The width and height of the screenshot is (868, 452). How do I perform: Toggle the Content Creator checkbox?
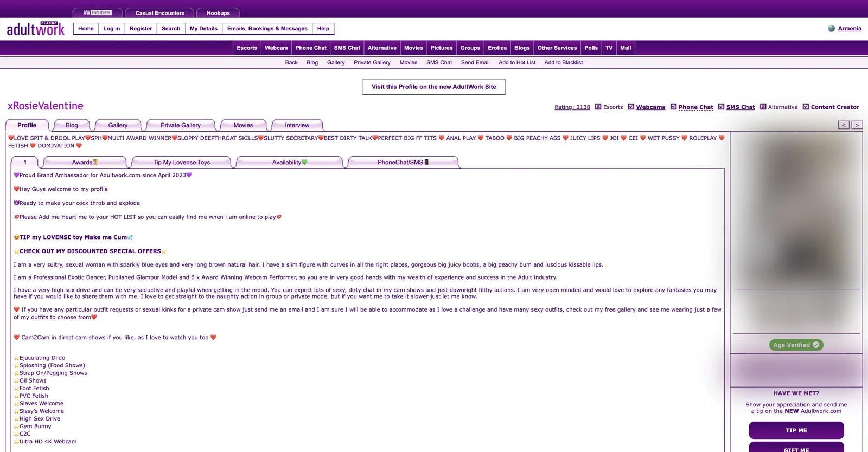point(806,107)
